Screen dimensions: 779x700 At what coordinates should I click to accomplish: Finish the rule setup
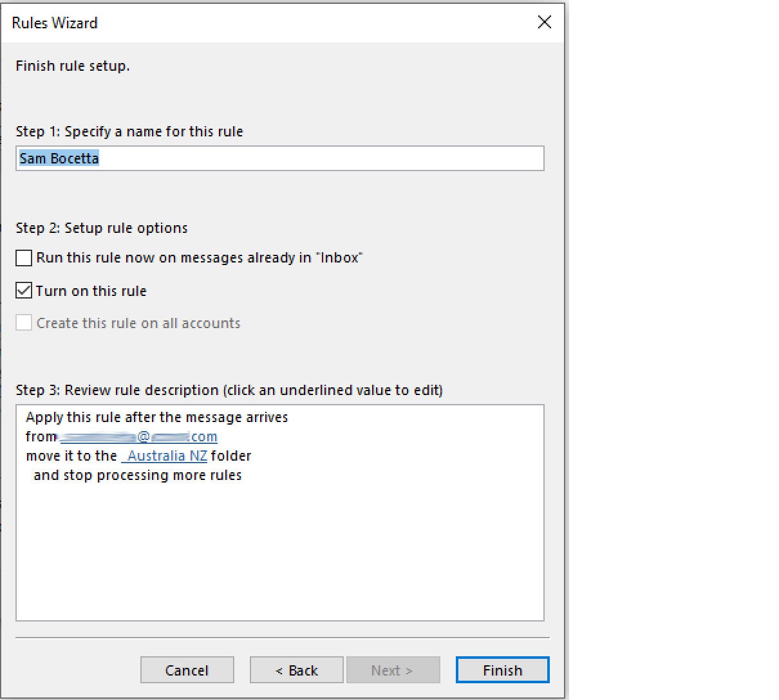click(502, 670)
